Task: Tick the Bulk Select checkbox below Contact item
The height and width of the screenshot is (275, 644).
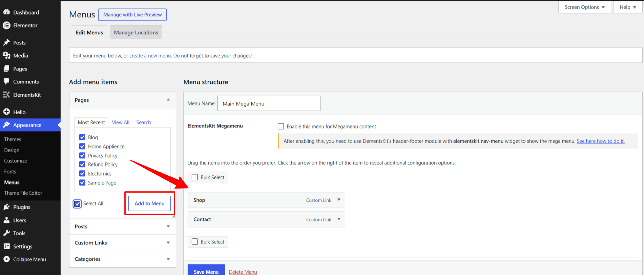Action: point(195,241)
